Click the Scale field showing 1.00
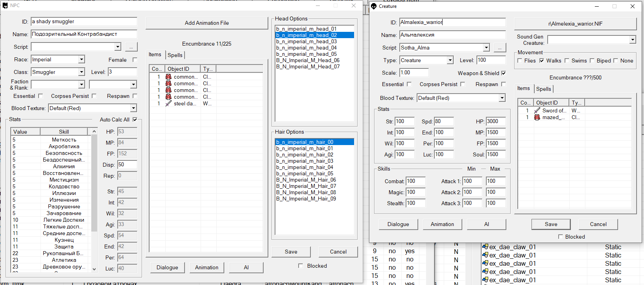The height and width of the screenshot is (285, 644). pyautogui.click(x=414, y=73)
